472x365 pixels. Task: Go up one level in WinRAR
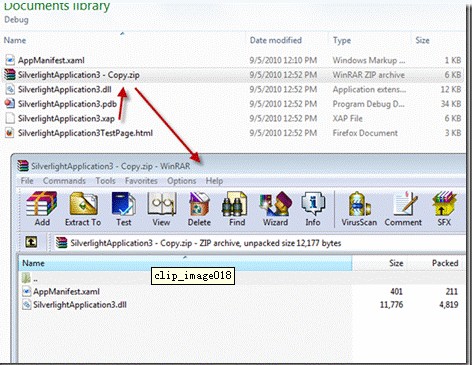coord(31,242)
